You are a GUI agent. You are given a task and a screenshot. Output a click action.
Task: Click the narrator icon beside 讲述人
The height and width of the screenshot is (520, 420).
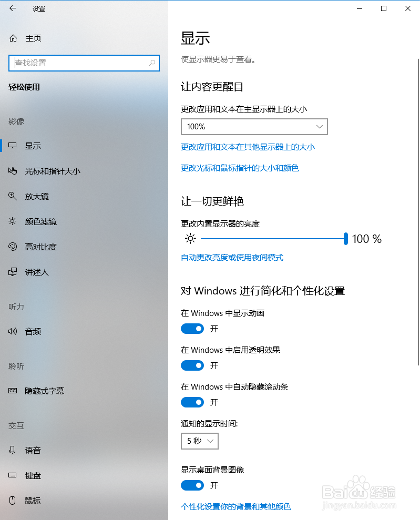[13, 272]
